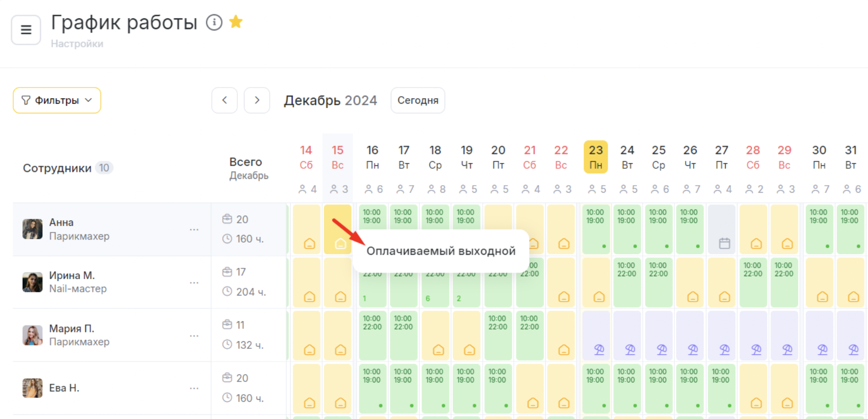Go to previous month arrow
The image size is (868, 419).
pos(224,100)
